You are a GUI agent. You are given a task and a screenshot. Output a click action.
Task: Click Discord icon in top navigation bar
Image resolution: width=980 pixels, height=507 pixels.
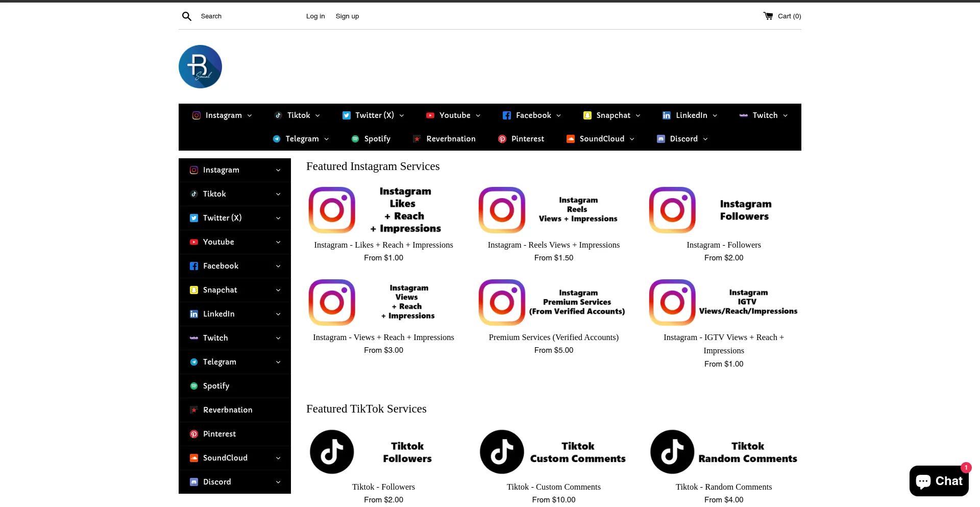pos(661,139)
